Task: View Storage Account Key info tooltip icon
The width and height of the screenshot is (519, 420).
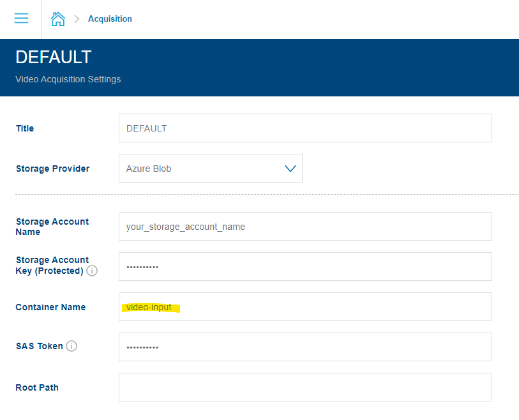Action: 92,271
